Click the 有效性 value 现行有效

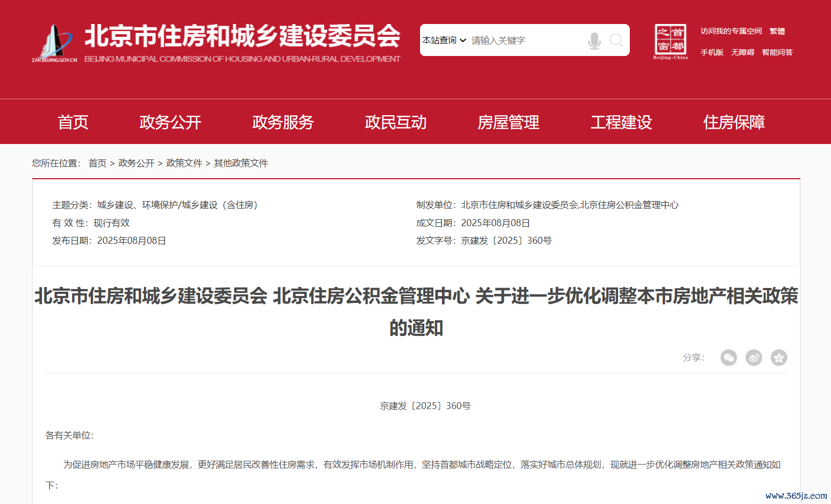(x=112, y=223)
